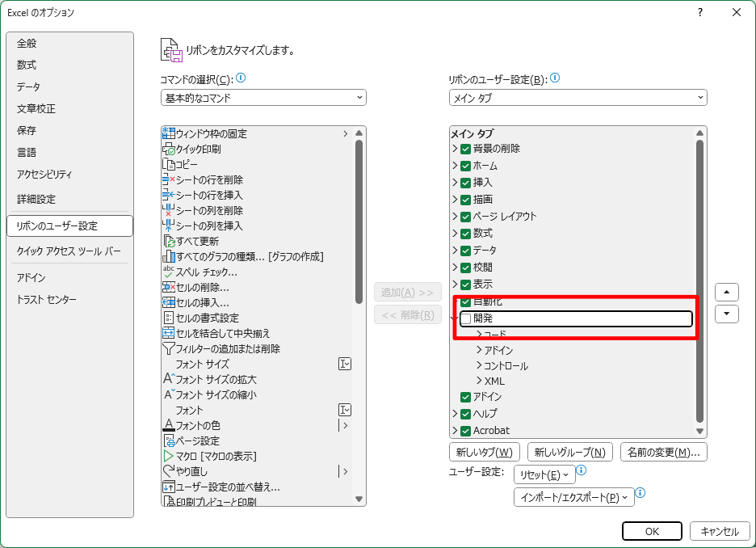Viewport: 756px width, 548px height.
Task: Select クイック アクセス ツール バー in sidebar
Action: pos(69,251)
